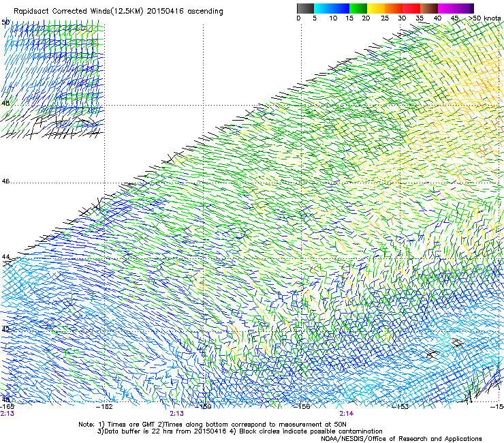Click 'NOAA/NESDIS/Office of Research and Applications' credit

[401, 439]
